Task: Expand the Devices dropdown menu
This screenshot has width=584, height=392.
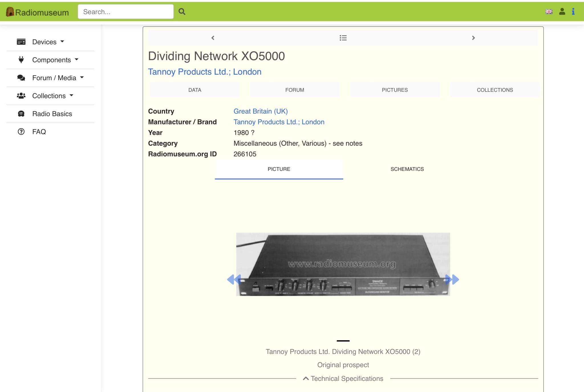Action: click(62, 42)
